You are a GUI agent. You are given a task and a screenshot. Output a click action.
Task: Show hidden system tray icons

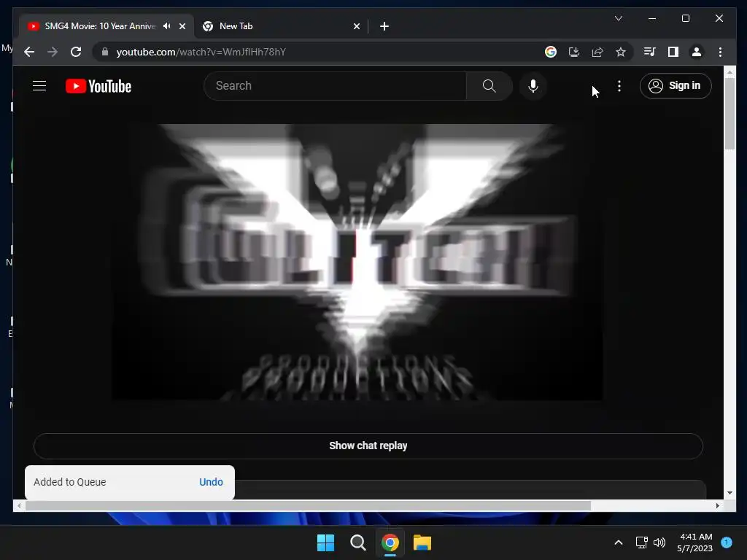(619, 542)
